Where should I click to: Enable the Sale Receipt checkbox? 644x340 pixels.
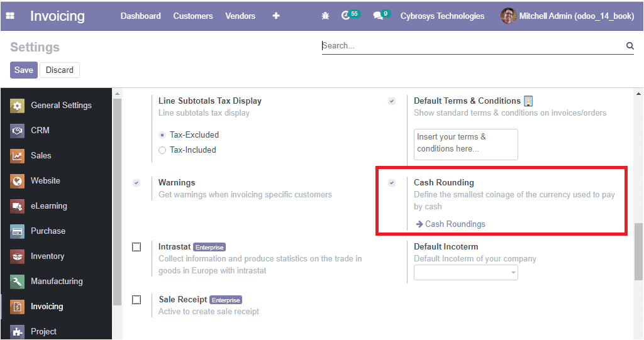tap(136, 300)
